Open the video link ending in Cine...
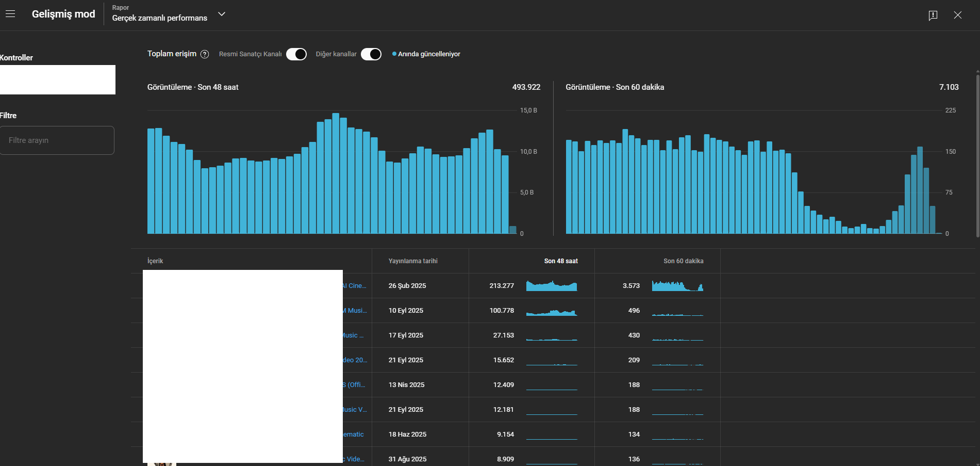Image resolution: width=980 pixels, height=466 pixels. pyautogui.click(x=355, y=286)
